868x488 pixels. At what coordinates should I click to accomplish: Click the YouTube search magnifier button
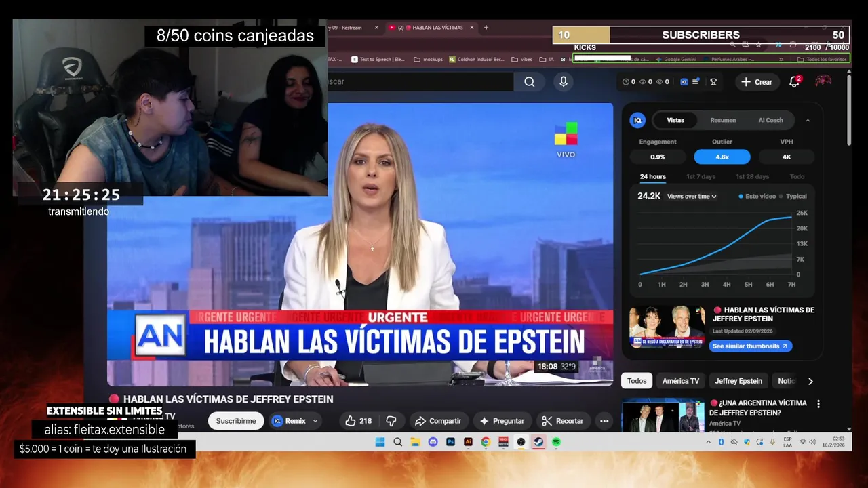(x=530, y=82)
